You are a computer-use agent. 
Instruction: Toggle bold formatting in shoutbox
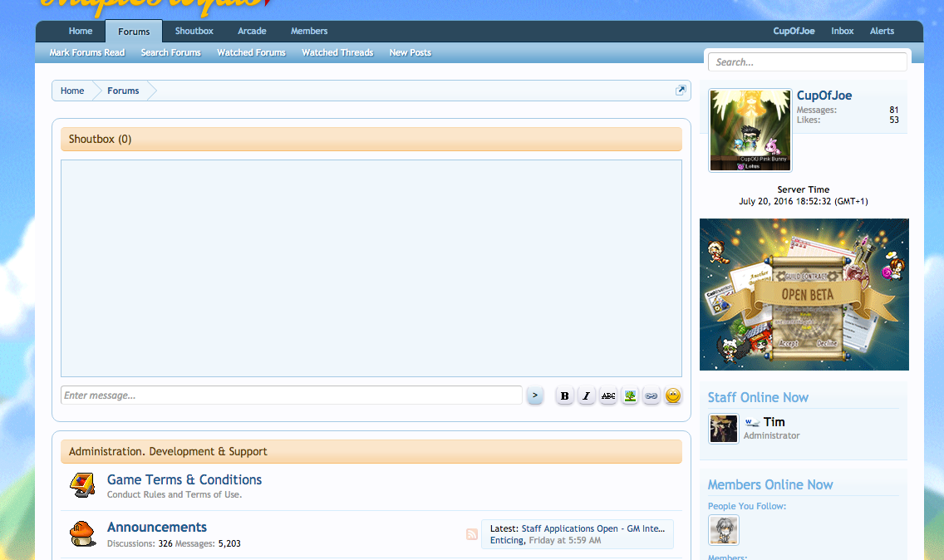tap(565, 396)
